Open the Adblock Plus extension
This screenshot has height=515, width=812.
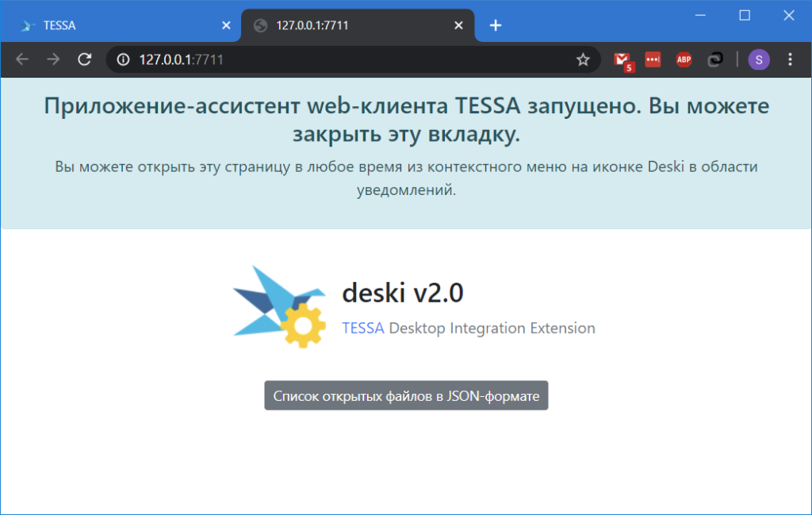[x=684, y=59]
